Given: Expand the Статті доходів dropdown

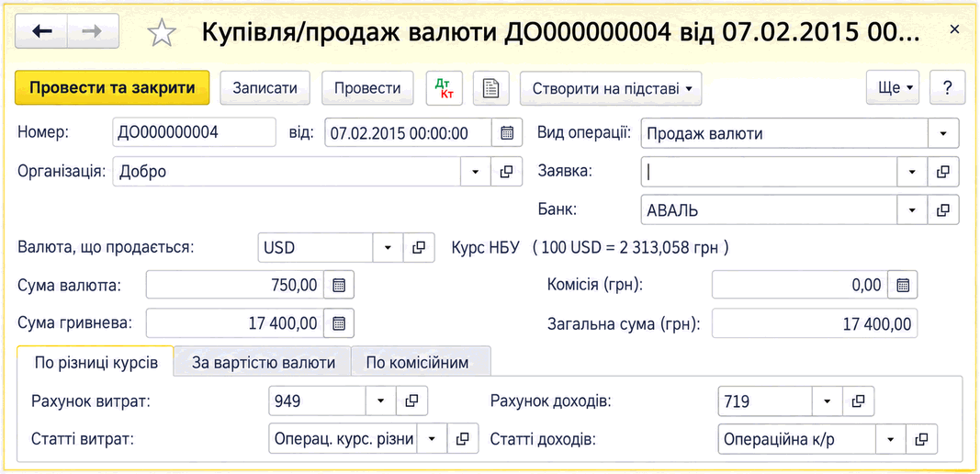Looking at the screenshot, I should [892, 439].
